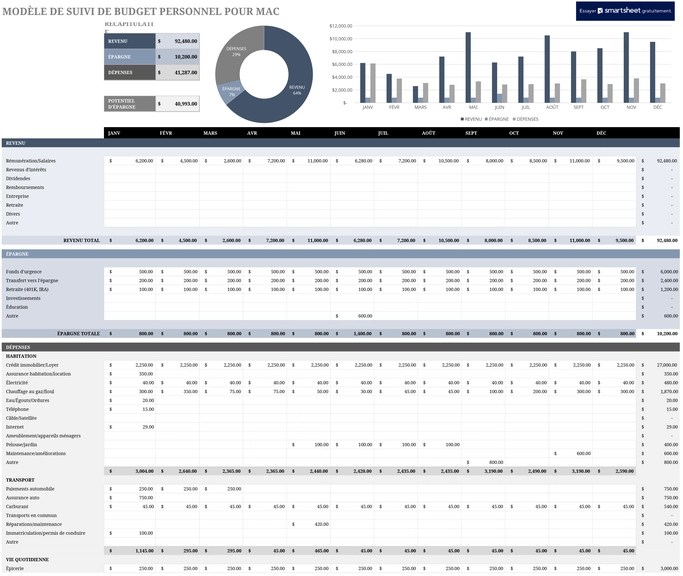Click the $12,000.00 axis label on the bar chart
Viewport: 683px width, 576px height.
click(341, 26)
